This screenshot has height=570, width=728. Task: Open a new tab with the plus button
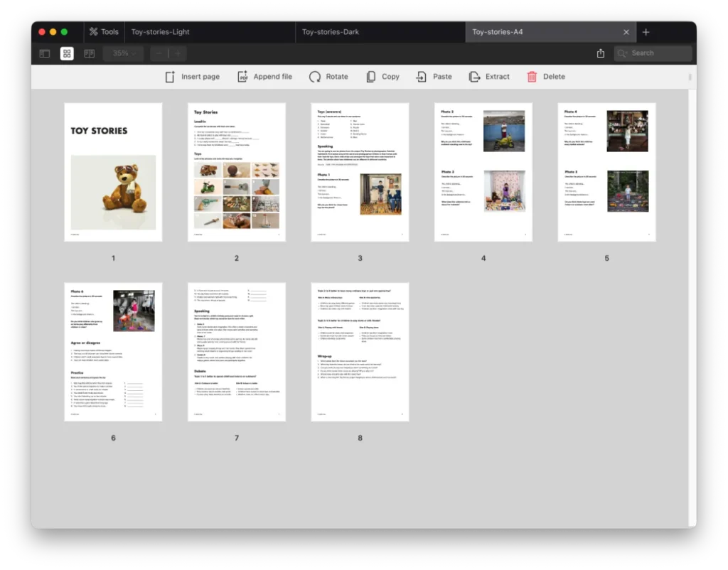646,31
